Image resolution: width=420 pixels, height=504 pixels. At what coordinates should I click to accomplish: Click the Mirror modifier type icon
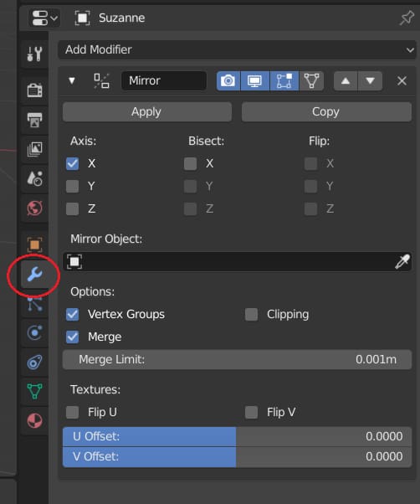[101, 80]
